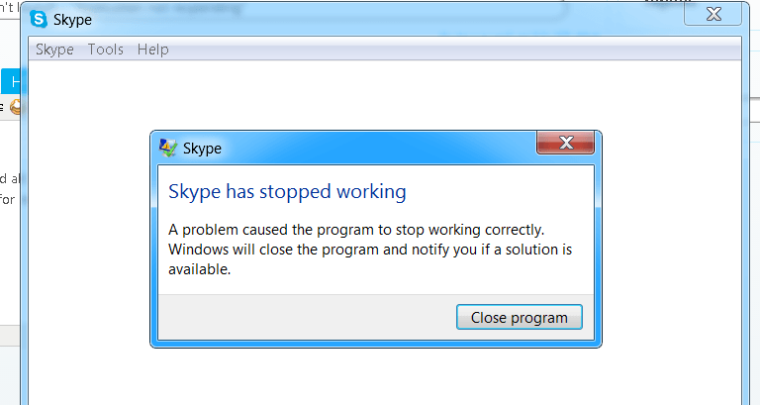Click the error dialog's title bar program icon
This screenshot has width=760, height=405.
coord(169,148)
